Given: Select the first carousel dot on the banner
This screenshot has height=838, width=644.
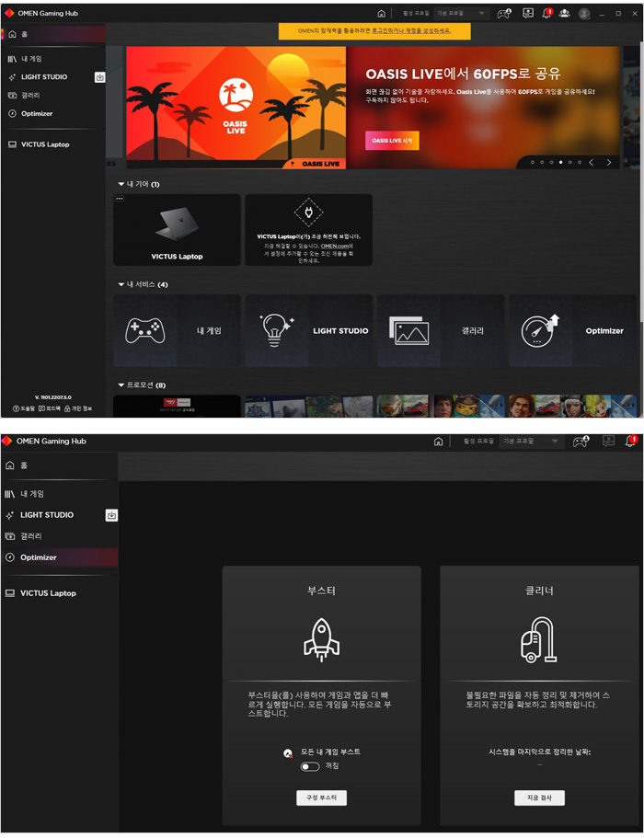Looking at the screenshot, I should 533,162.
